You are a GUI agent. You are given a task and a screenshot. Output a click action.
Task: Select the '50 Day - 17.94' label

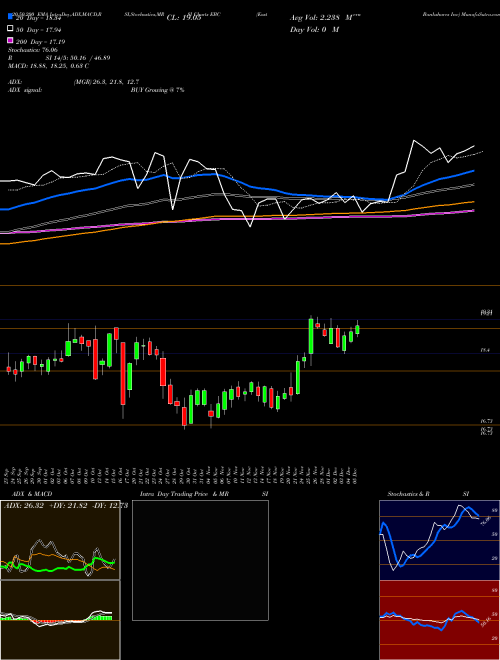(39, 29)
